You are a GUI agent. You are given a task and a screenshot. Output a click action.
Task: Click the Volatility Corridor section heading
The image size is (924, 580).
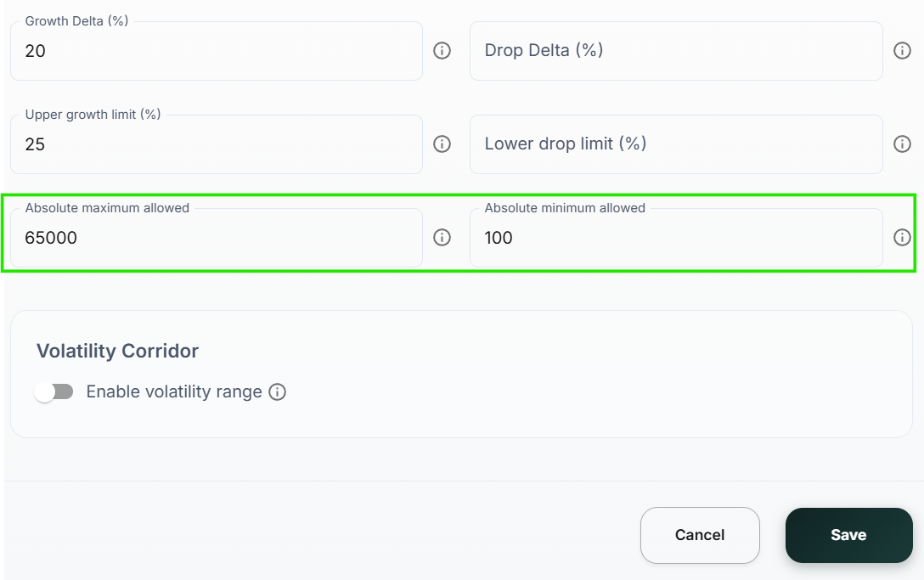pos(117,351)
